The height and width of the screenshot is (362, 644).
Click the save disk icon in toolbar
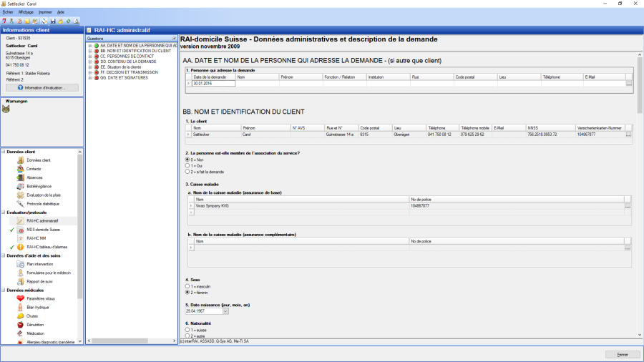pos(52,21)
